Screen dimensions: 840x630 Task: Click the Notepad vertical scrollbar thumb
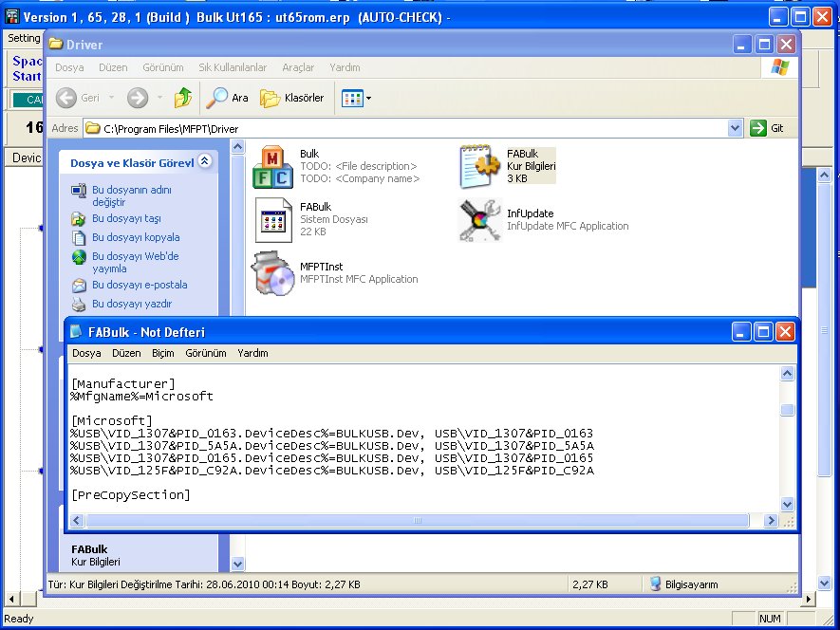[x=787, y=410]
